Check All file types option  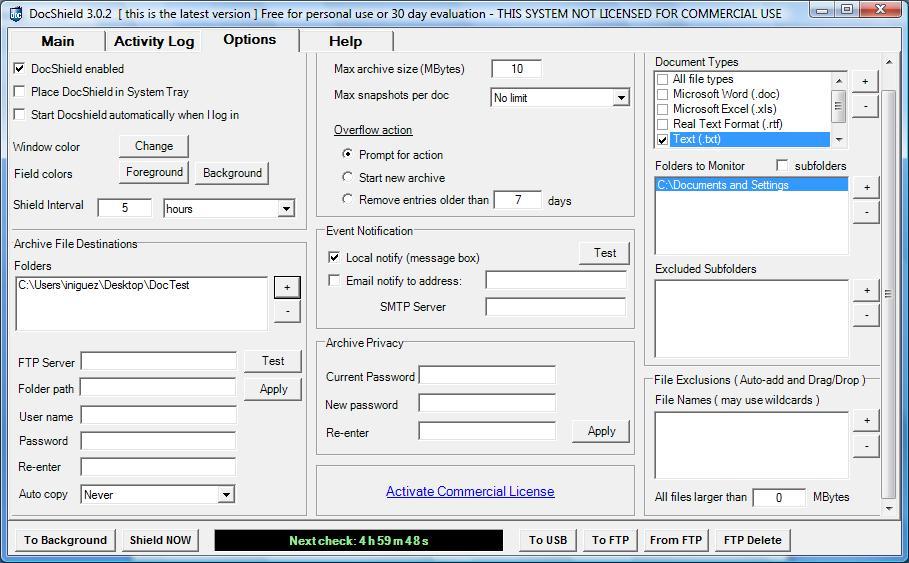click(x=663, y=79)
